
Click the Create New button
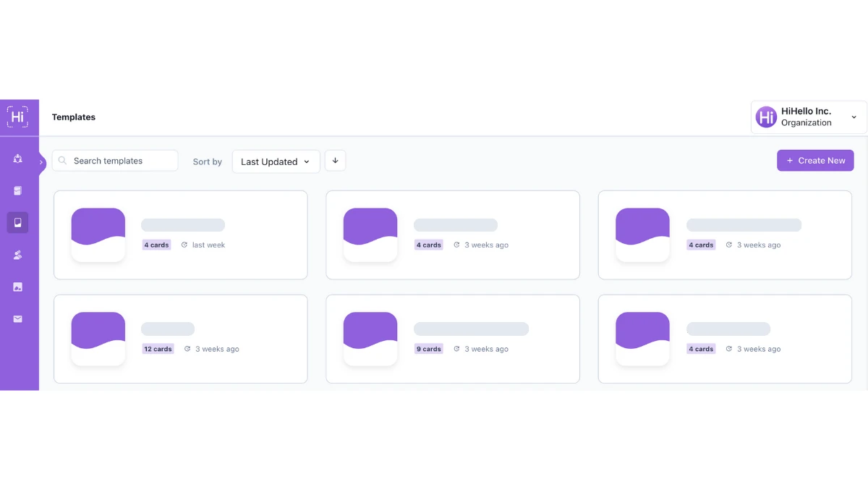tap(815, 160)
